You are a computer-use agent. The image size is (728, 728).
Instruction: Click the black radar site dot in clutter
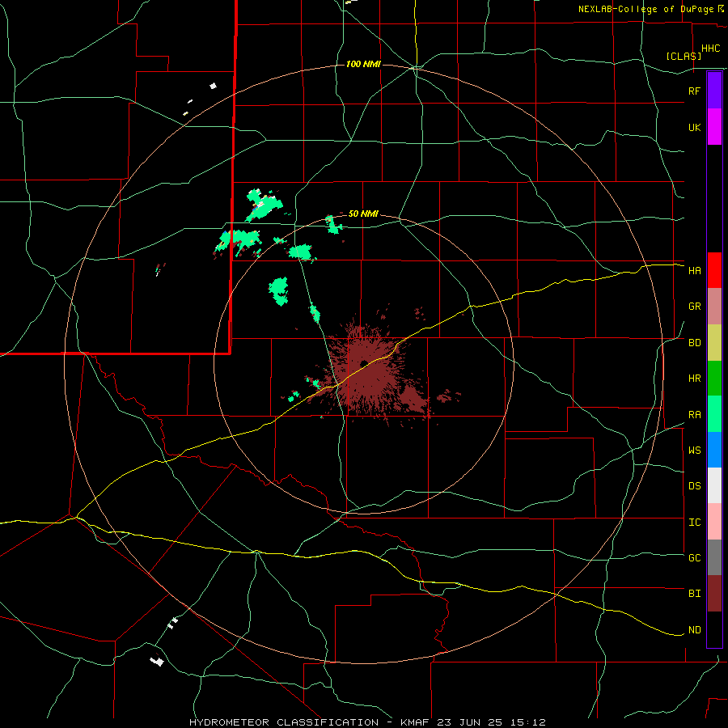[x=364, y=363]
